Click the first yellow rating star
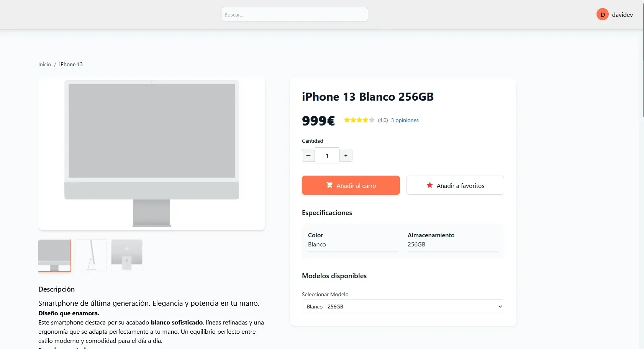The image size is (644, 349). point(346,120)
